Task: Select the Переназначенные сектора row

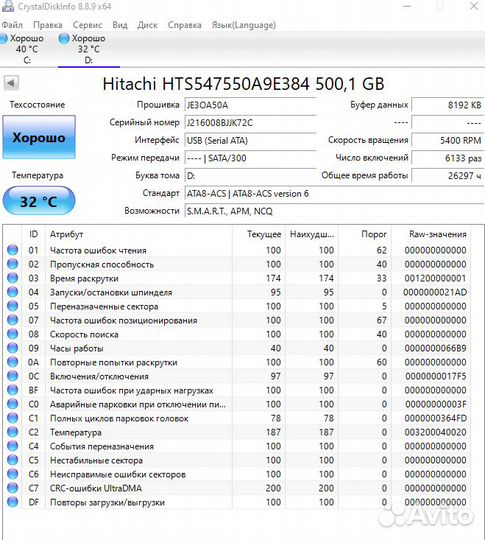Action: point(237,306)
